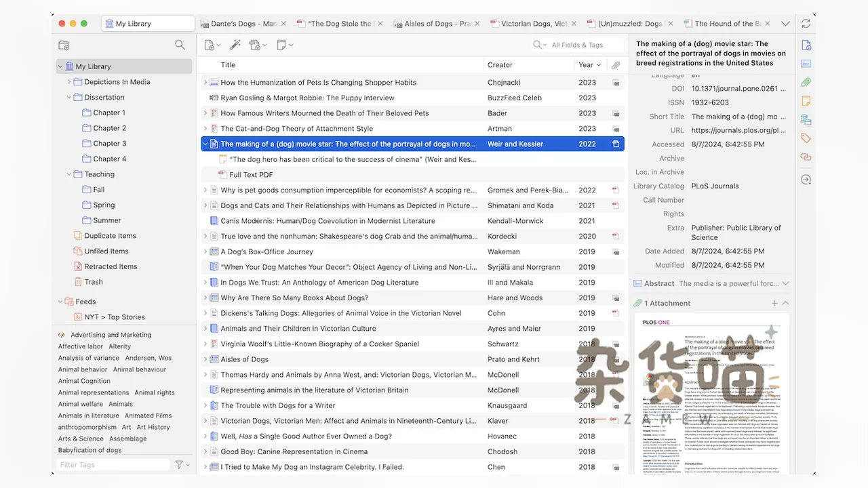Viewport: 868px width, 488px height.
Task: Filter by the Animal Cognition tag
Action: click(84, 381)
